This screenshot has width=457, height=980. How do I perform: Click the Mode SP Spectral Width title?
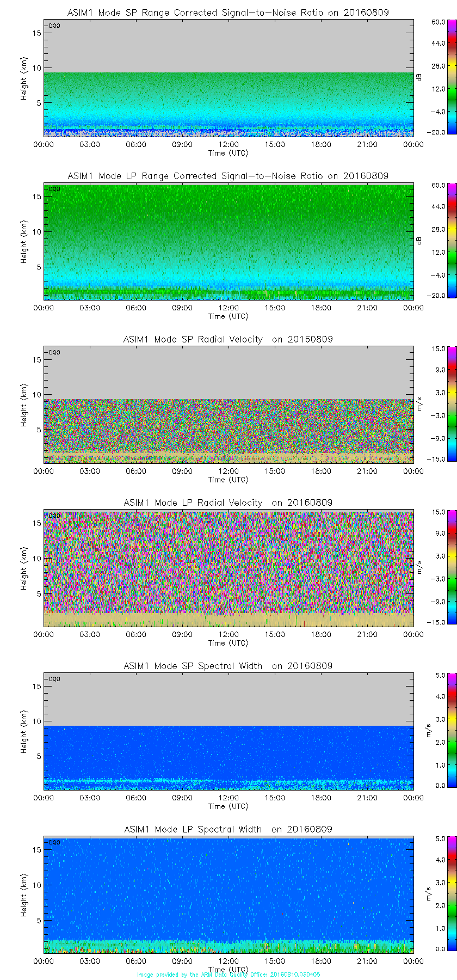click(228, 666)
